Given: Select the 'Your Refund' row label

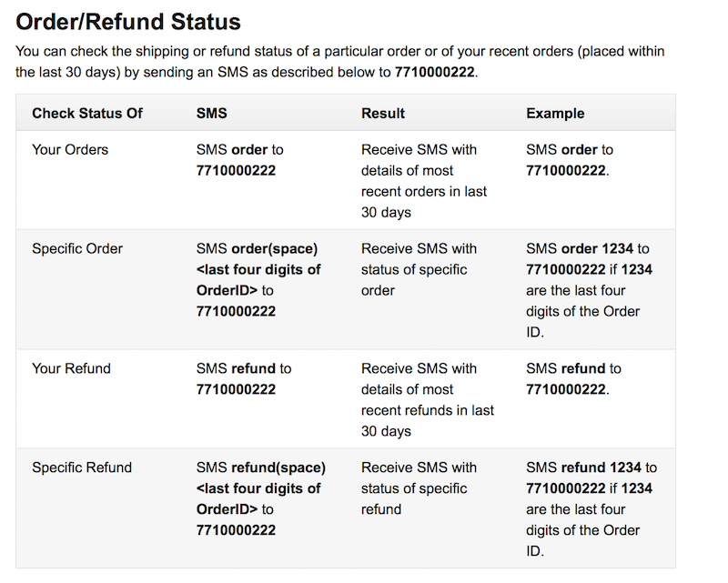Looking at the screenshot, I should [x=71, y=368].
